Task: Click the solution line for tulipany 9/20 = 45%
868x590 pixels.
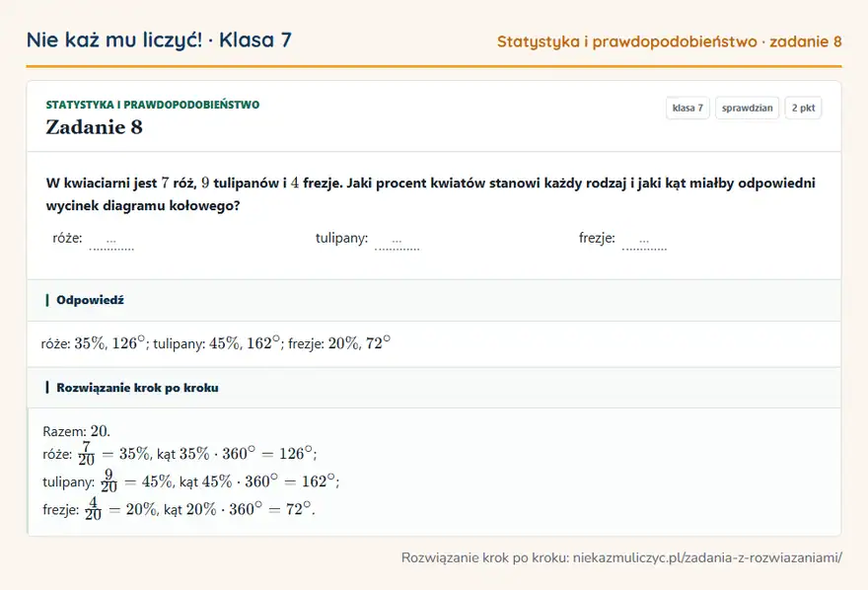Action: (191, 481)
